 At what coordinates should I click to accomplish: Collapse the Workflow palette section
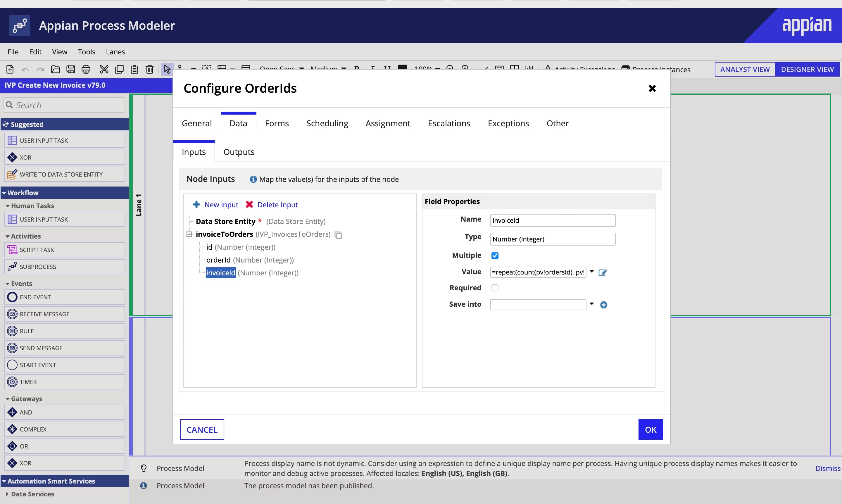pyautogui.click(x=4, y=193)
